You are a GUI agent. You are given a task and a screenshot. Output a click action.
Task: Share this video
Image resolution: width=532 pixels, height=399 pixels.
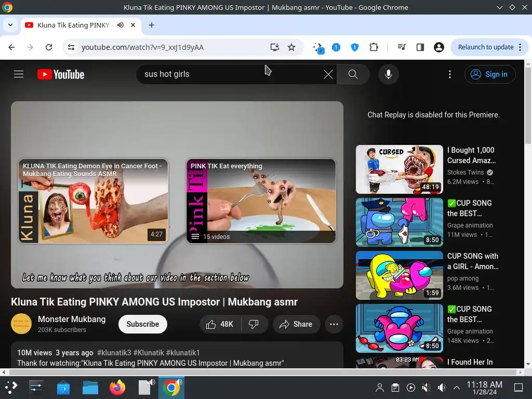[296, 324]
